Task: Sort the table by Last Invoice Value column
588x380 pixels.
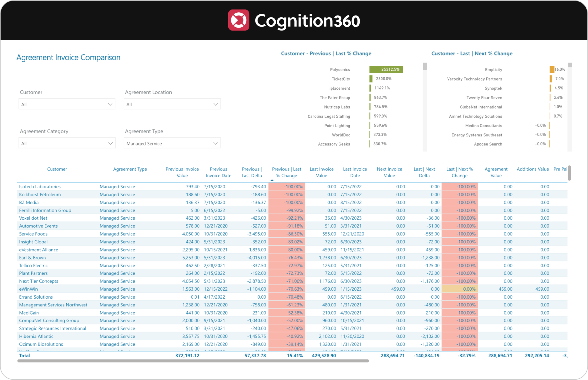Action: click(321, 172)
